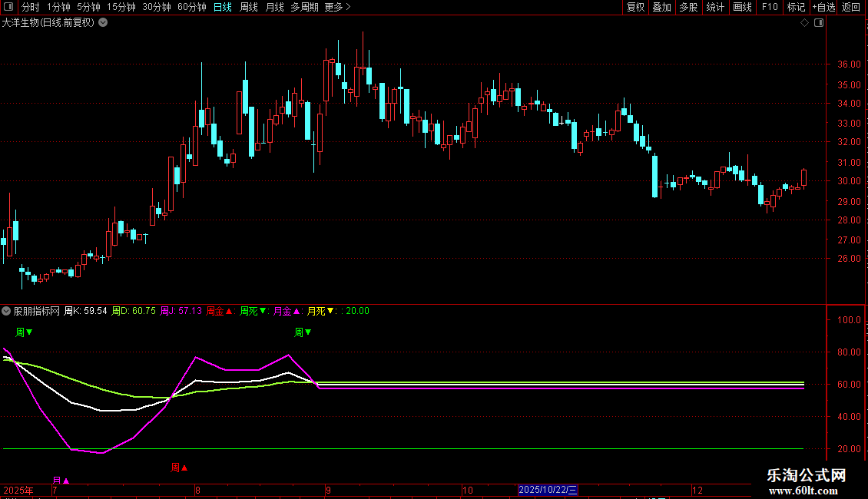Image resolution: width=868 pixels, height=499 pixels.
Task: Add stock with +自选 button
Action: pyautogui.click(x=823, y=7)
